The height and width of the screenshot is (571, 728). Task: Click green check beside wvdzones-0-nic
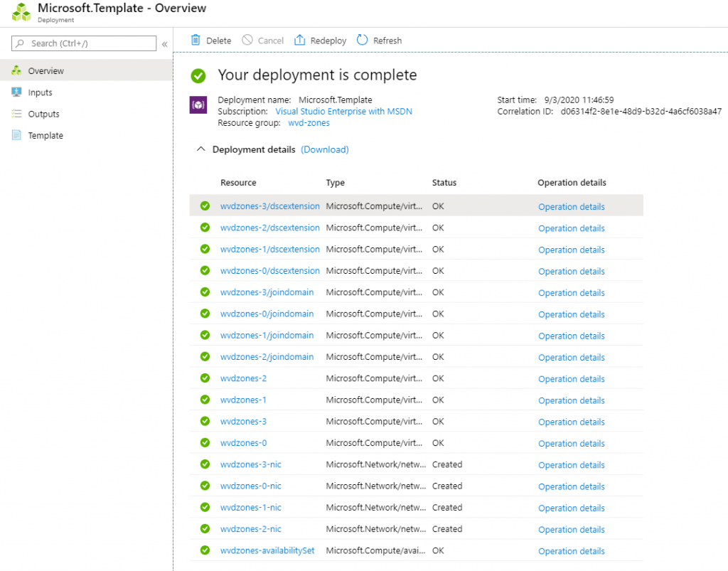click(x=205, y=486)
